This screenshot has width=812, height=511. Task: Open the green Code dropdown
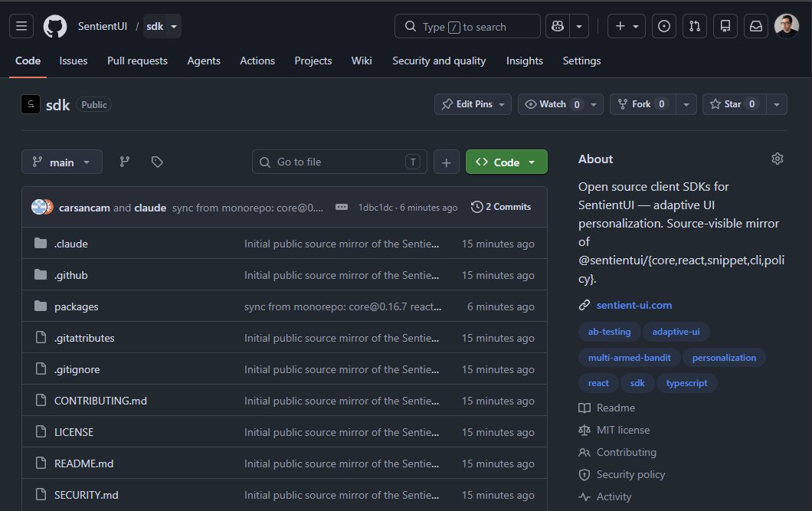pos(506,162)
